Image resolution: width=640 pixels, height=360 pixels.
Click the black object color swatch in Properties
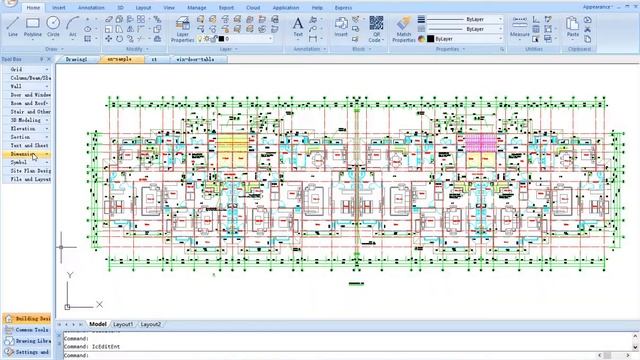click(x=430, y=39)
